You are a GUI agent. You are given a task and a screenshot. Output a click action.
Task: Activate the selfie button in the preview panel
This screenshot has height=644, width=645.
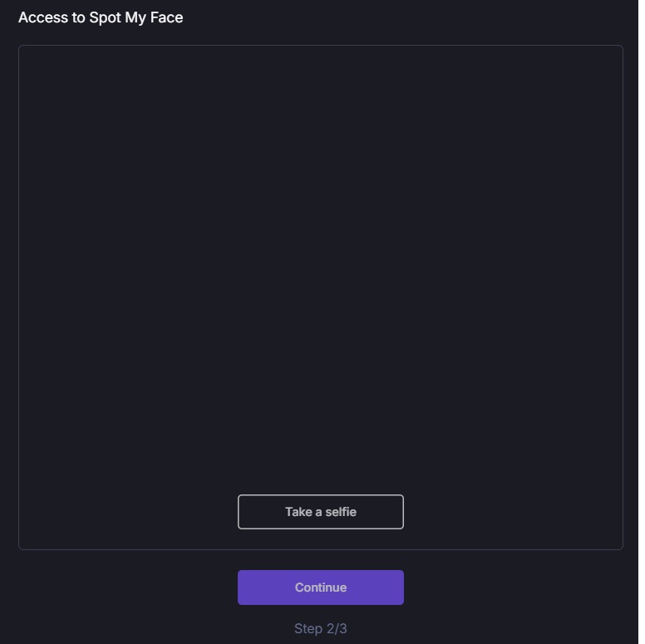pyautogui.click(x=320, y=512)
